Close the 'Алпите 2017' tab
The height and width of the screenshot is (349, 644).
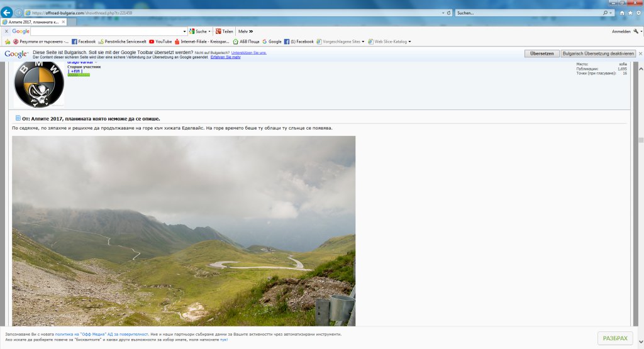[x=64, y=22]
